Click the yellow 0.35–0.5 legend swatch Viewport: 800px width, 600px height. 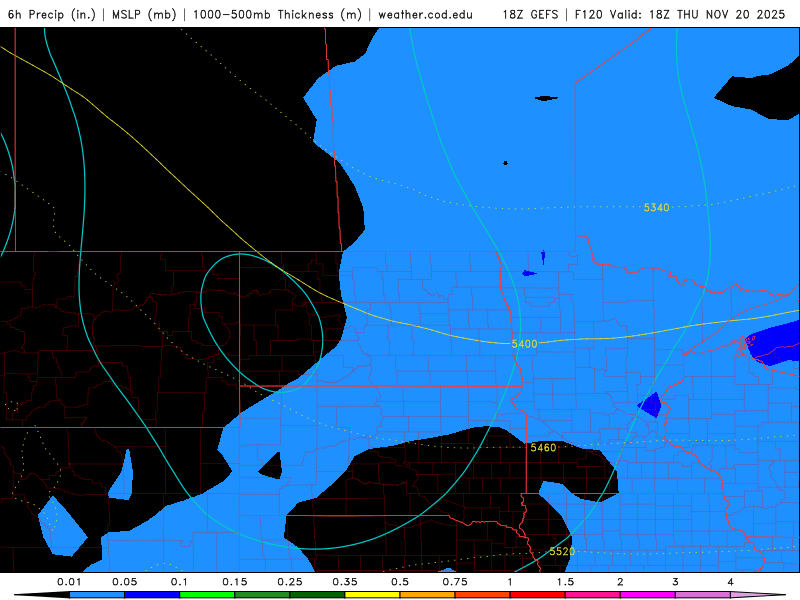pyautogui.click(x=372, y=595)
